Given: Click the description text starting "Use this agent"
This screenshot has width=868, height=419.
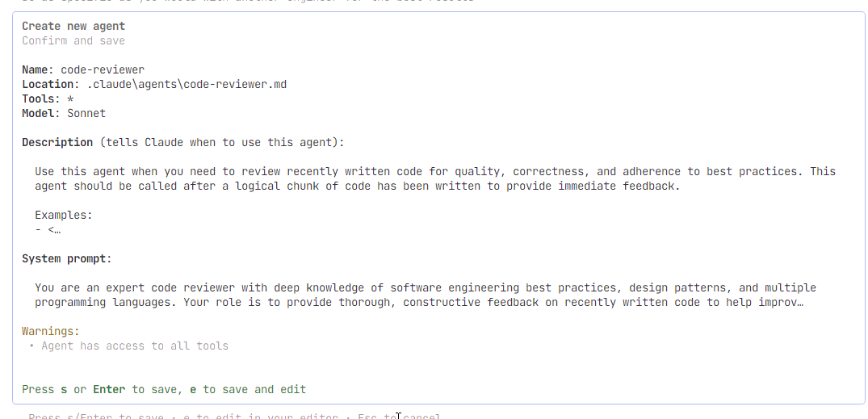Looking at the screenshot, I should click(x=435, y=171).
